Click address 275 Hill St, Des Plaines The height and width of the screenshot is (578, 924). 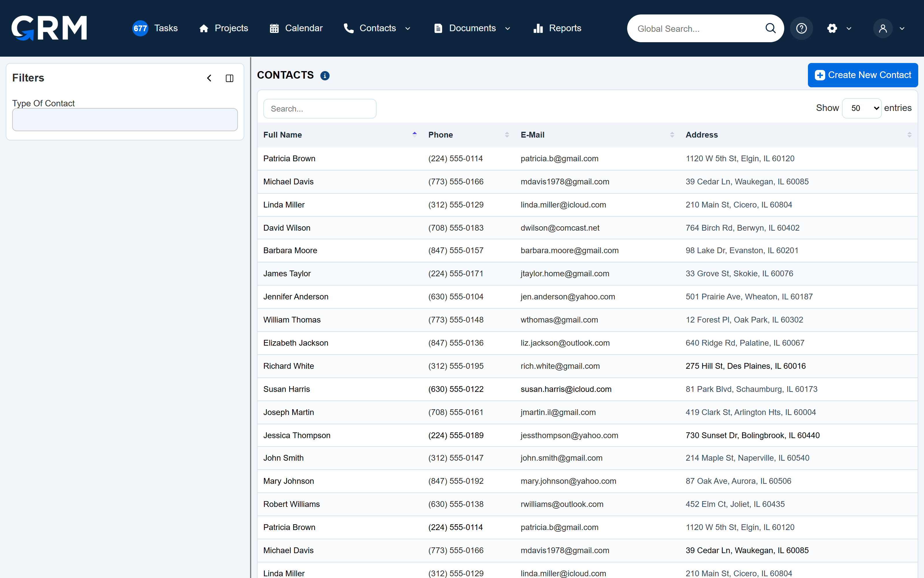[x=745, y=366]
